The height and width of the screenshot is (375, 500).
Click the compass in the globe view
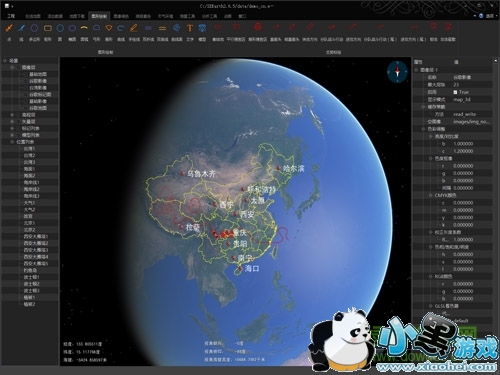[x=397, y=71]
